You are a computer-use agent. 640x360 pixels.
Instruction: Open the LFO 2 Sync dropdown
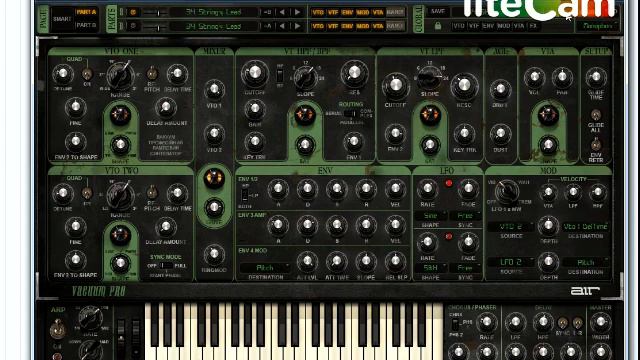465,268
